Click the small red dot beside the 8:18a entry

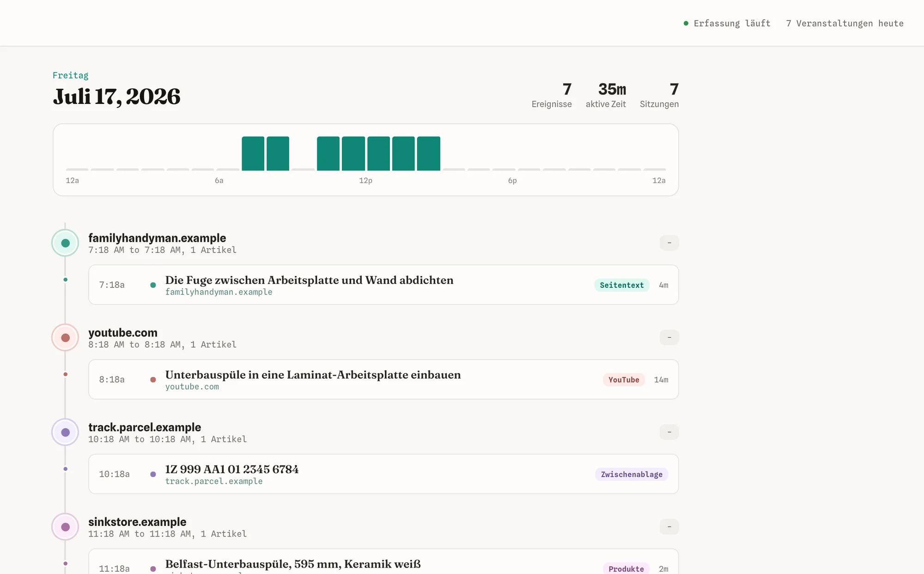coord(153,380)
